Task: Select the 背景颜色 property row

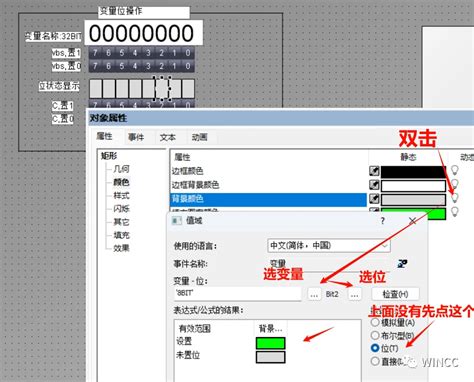Action: pos(268,199)
